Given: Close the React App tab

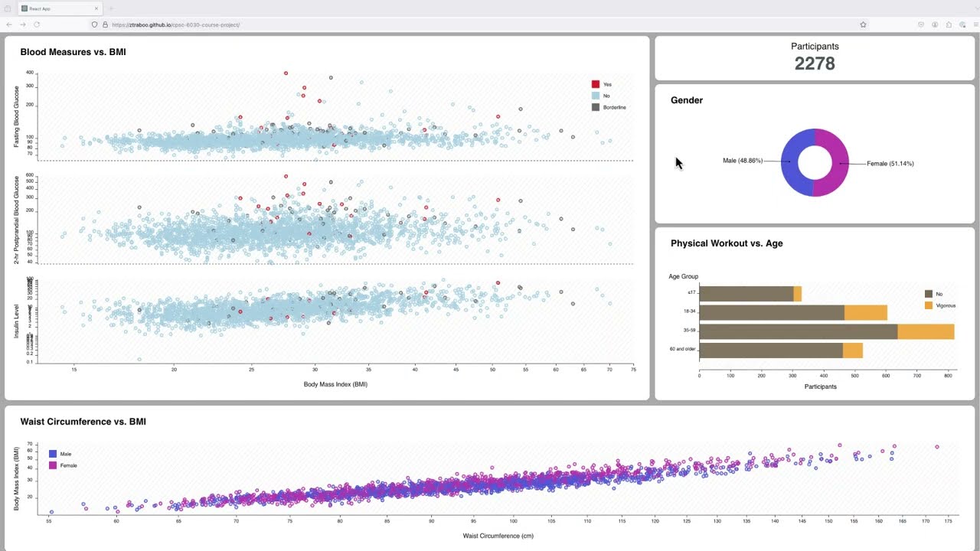Looking at the screenshot, I should tap(96, 8).
